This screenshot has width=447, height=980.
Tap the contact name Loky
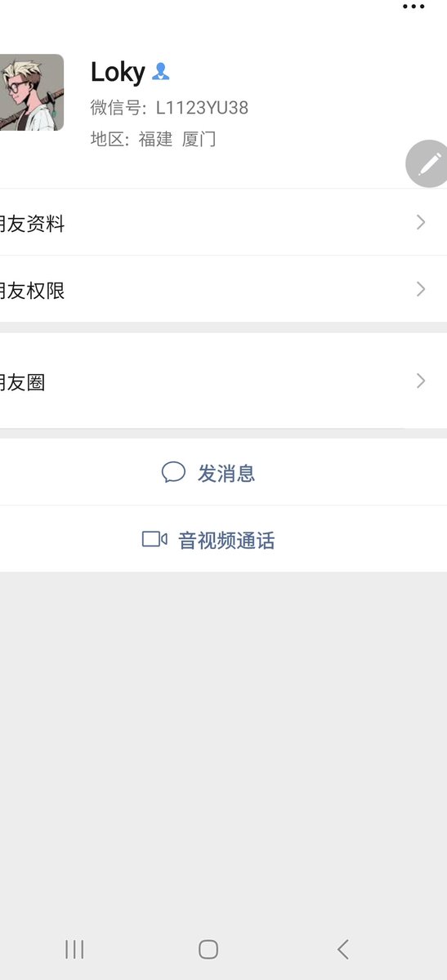click(x=118, y=73)
